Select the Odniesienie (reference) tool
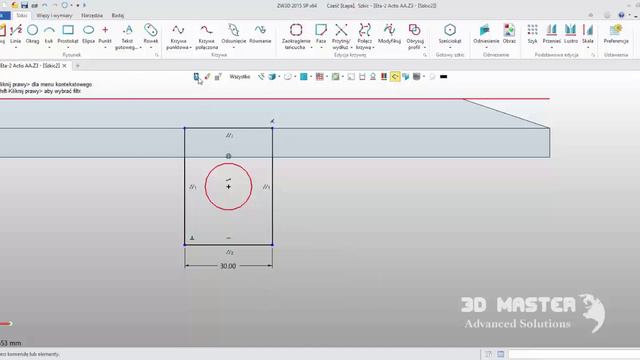 click(486, 33)
